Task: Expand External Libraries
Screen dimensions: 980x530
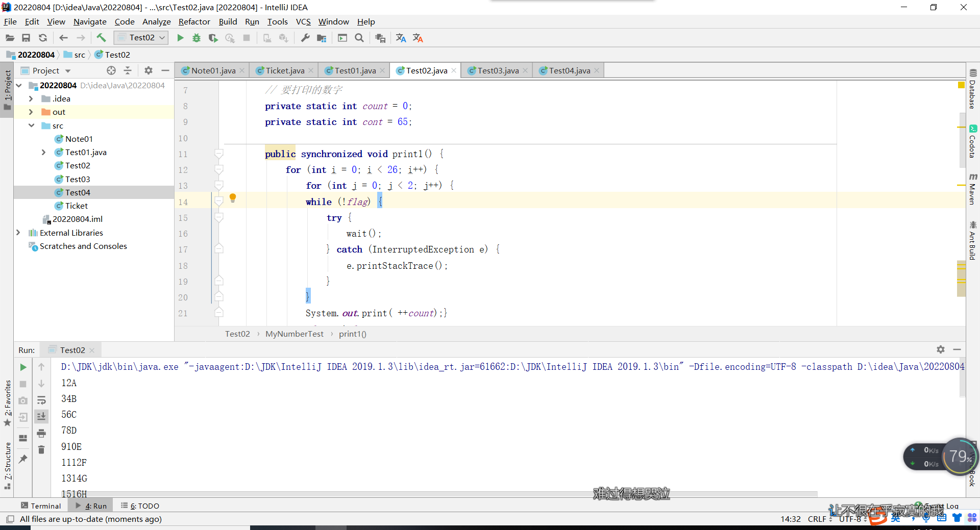Action: coord(18,233)
